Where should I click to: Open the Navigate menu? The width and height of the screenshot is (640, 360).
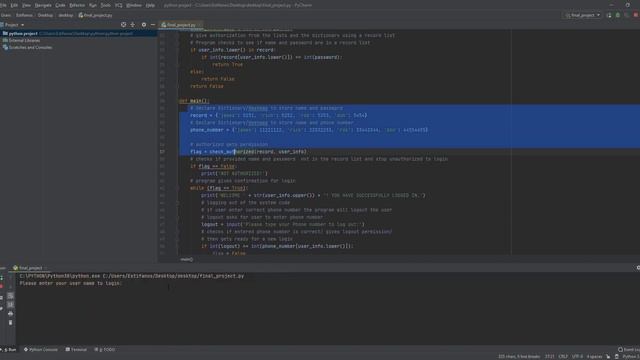pyautogui.click(x=43, y=5)
